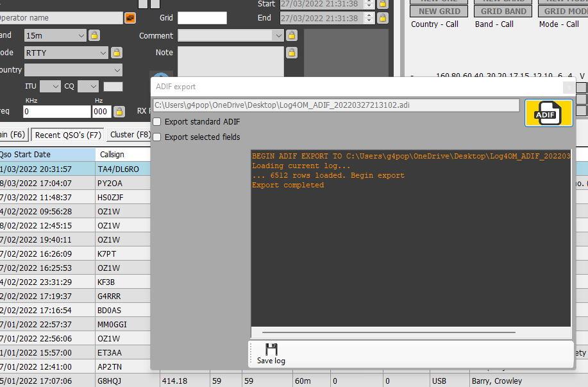Screen dimensions: 588x387
Task: Toggle the lock beside the Hz frequency field
Action: pos(119,112)
